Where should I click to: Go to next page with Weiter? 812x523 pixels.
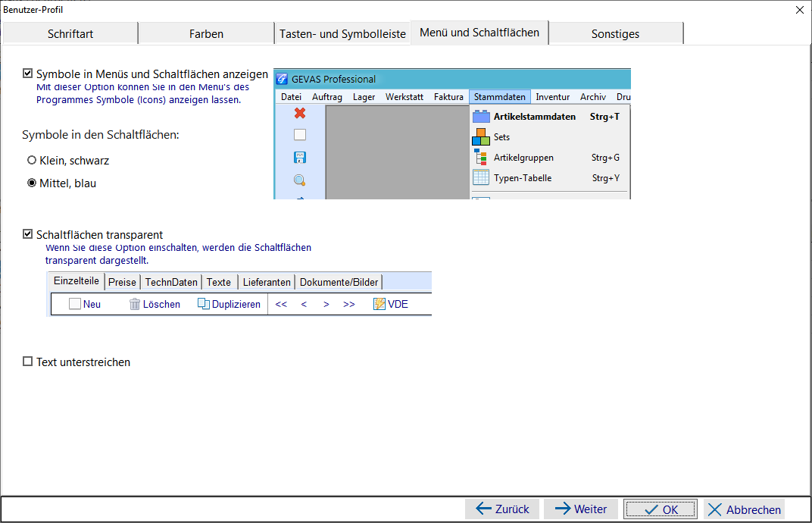[x=580, y=509]
